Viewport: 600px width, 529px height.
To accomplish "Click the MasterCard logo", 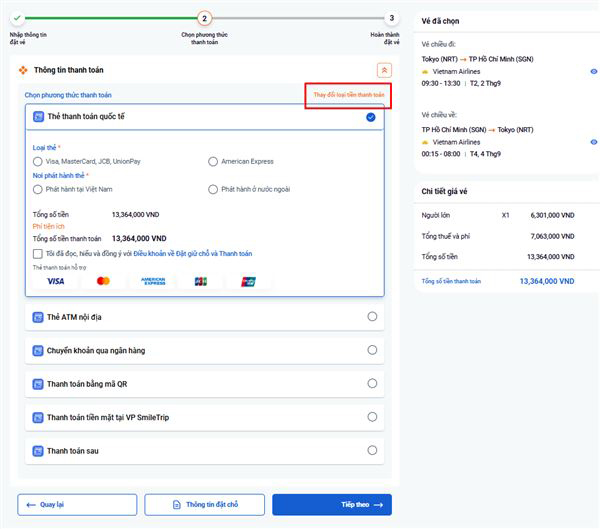I will pos(104,281).
